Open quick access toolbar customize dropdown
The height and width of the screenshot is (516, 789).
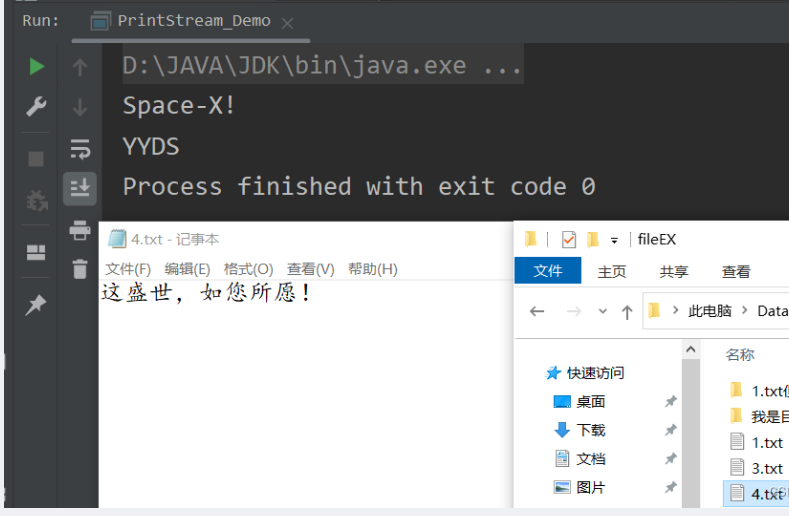(x=614, y=240)
